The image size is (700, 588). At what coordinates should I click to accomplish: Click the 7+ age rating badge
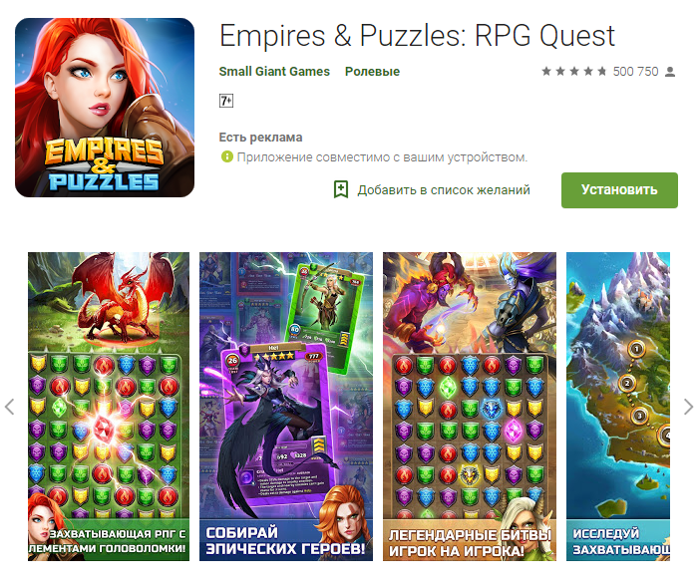226,101
